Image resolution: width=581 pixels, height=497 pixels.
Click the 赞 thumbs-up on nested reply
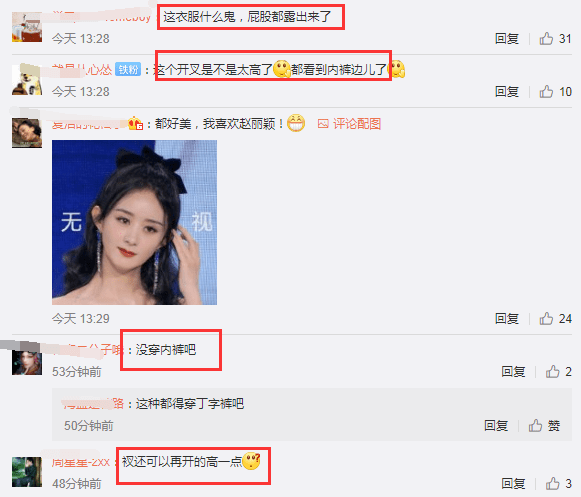coord(535,425)
